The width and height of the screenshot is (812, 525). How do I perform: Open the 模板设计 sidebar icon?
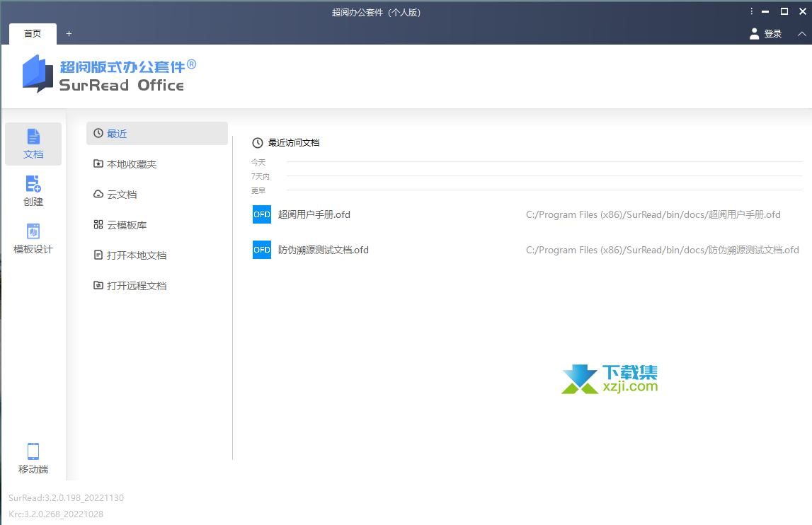33,231
